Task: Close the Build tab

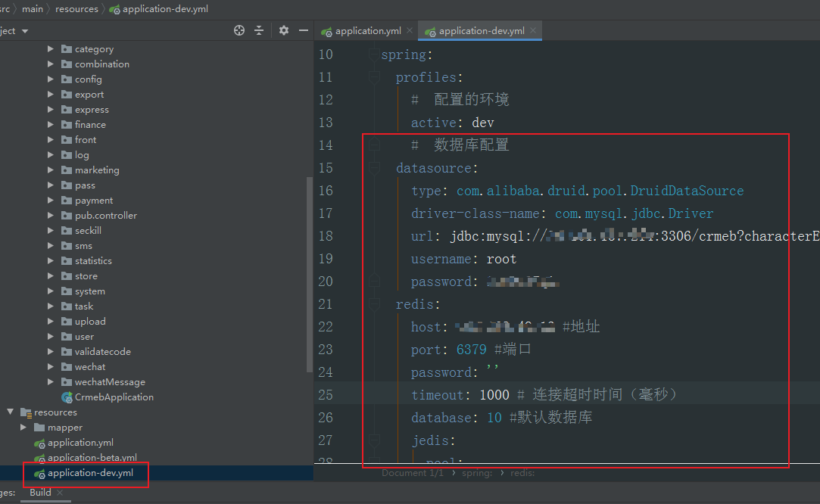Action: 60,493
